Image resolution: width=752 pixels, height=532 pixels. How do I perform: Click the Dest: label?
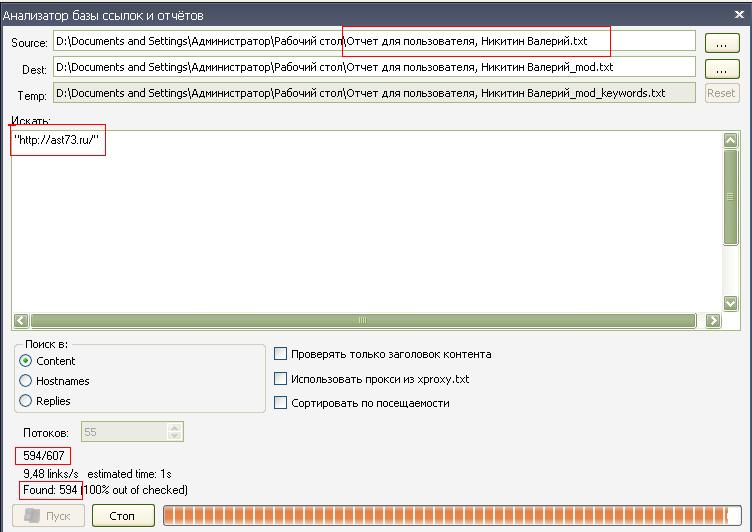pos(35,70)
